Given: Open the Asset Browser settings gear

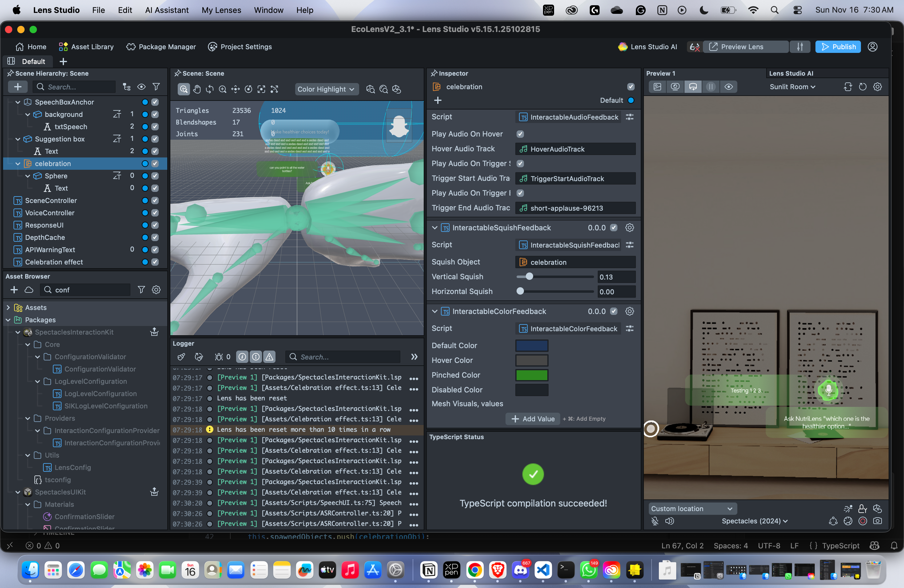Looking at the screenshot, I should (156, 290).
